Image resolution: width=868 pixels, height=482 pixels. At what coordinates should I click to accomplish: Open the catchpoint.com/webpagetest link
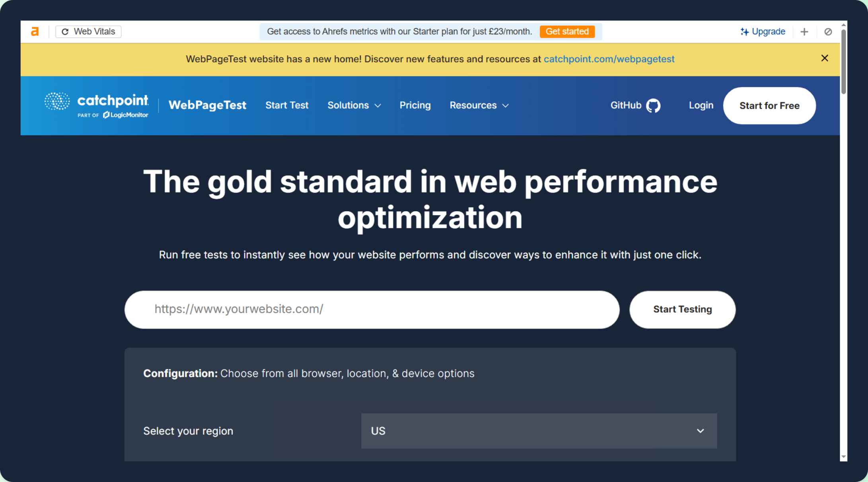pyautogui.click(x=609, y=59)
